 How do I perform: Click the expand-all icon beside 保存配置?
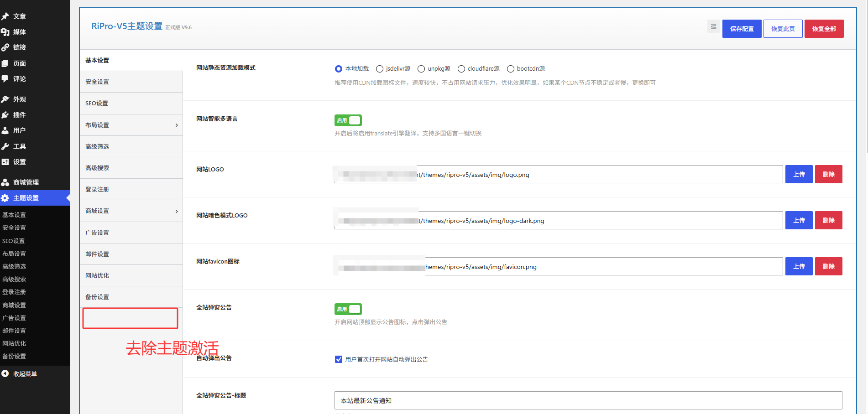713,27
